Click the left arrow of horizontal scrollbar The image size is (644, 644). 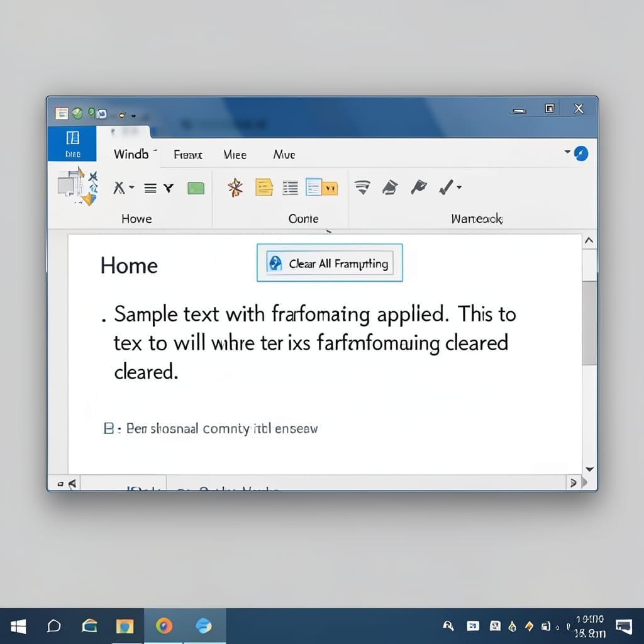click(72, 484)
